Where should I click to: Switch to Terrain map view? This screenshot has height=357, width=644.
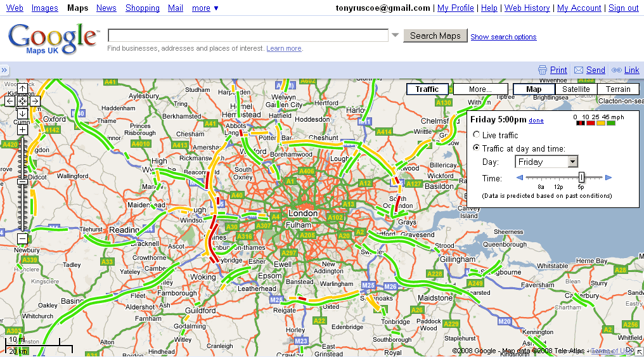617,89
